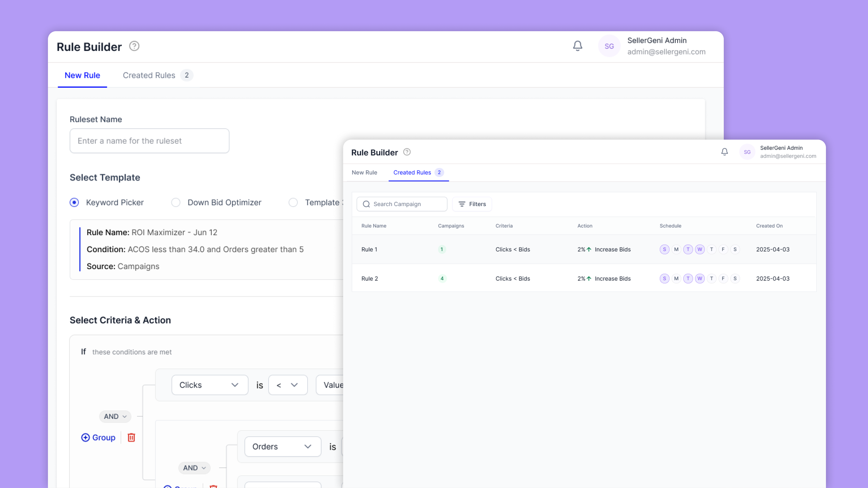Click green up arrow in Rule 1 action
The width and height of the screenshot is (868, 488).
click(589, 250)
